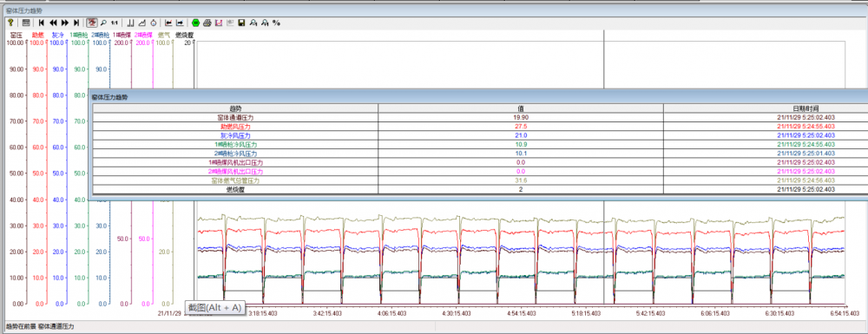The image size is (868, 334).
Task: Open the select time range clock icon
Action: (154, 23)
